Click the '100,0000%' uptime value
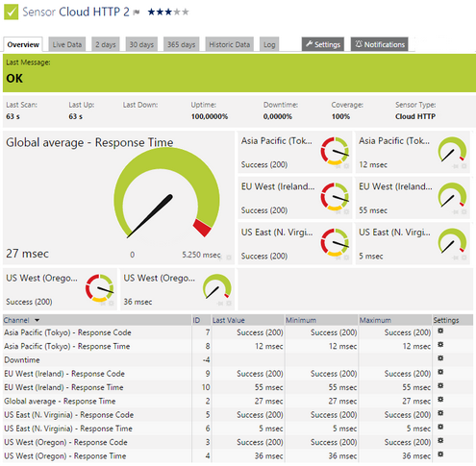This screenshot has height=466, width=476. coord(210,116)
